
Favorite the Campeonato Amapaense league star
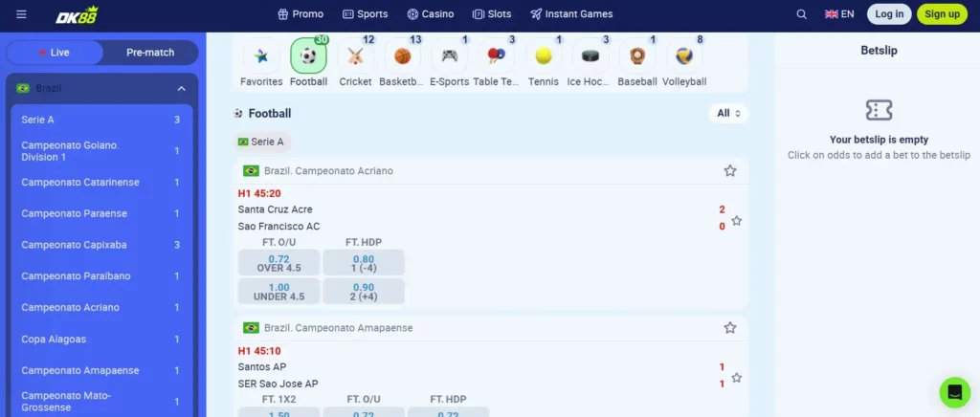[x=730, y=328]
